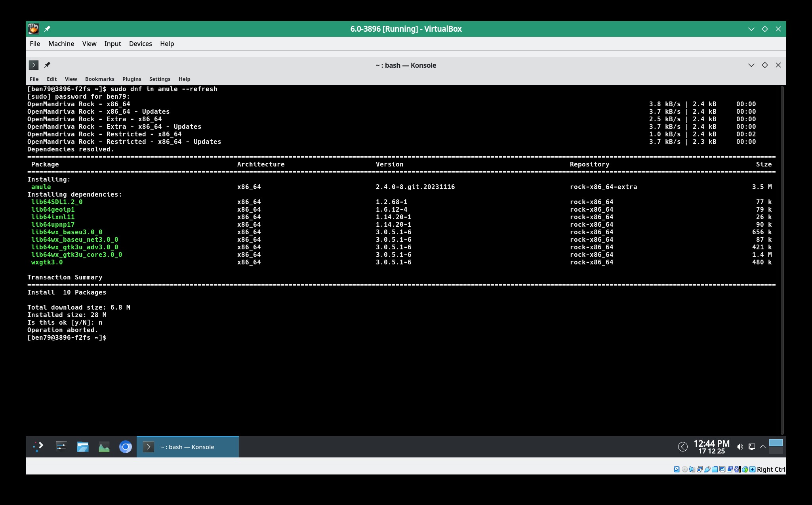
Task: Open Konsole Bookmarks menu
Action: (99, 79)
